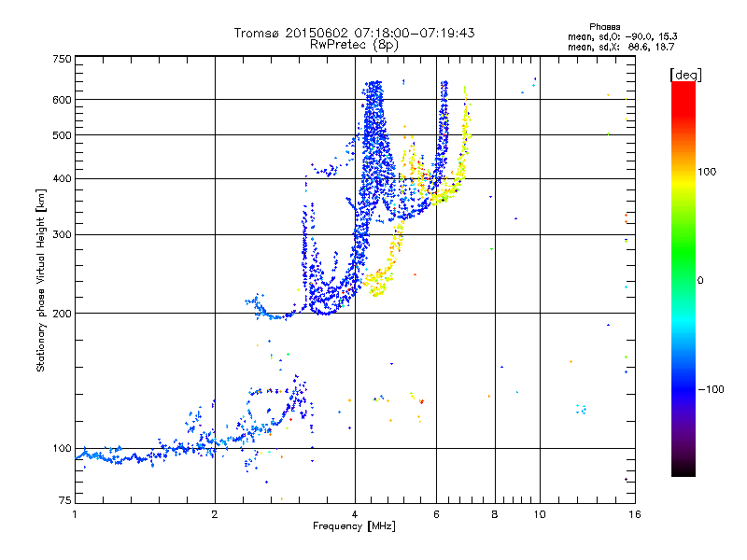
Task: Click the '10' tick on the frequency axis
Action: (540, 514)
